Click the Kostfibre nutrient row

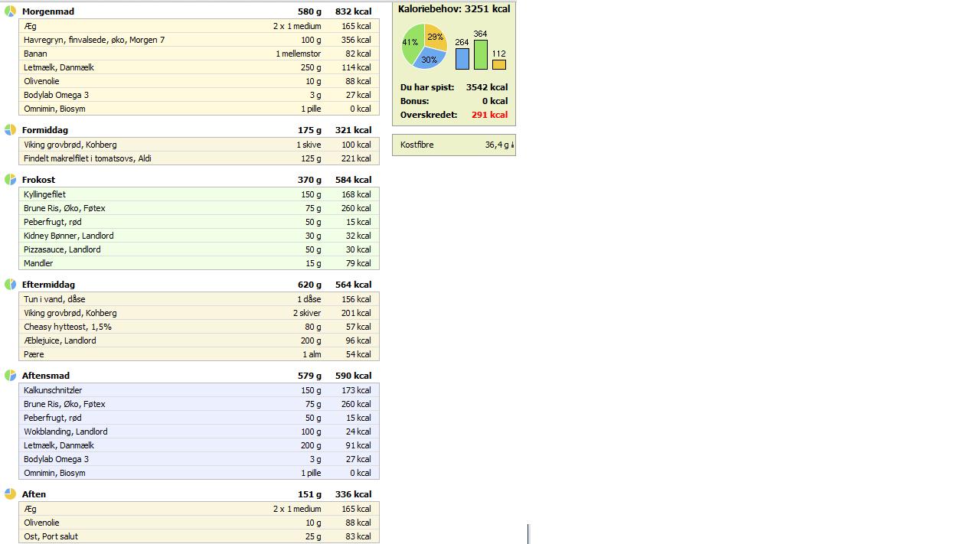coord(454,145)
